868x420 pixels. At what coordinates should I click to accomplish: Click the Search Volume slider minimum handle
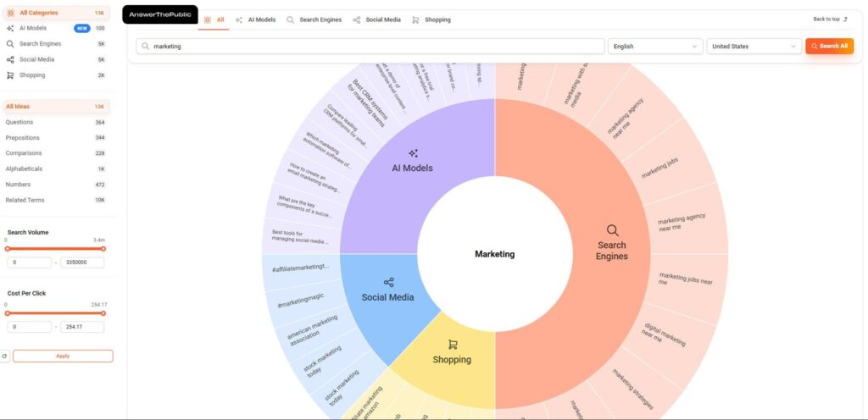tap(7, 249)
